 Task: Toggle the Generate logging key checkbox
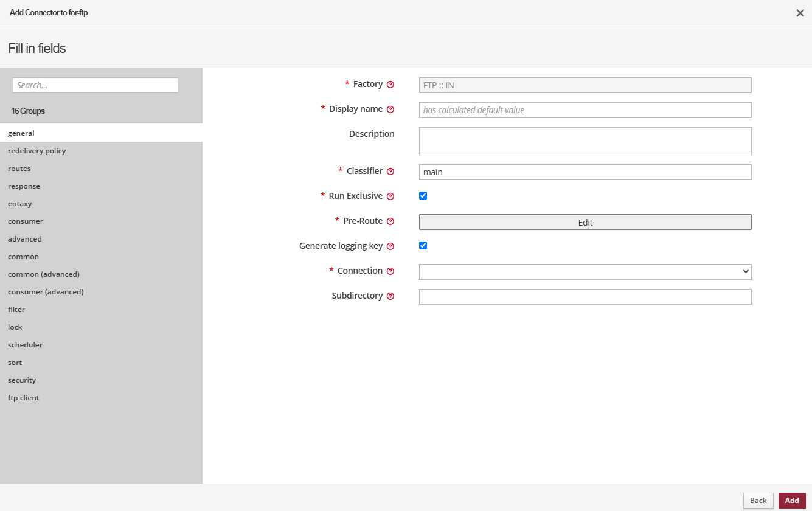pos(423,246)
